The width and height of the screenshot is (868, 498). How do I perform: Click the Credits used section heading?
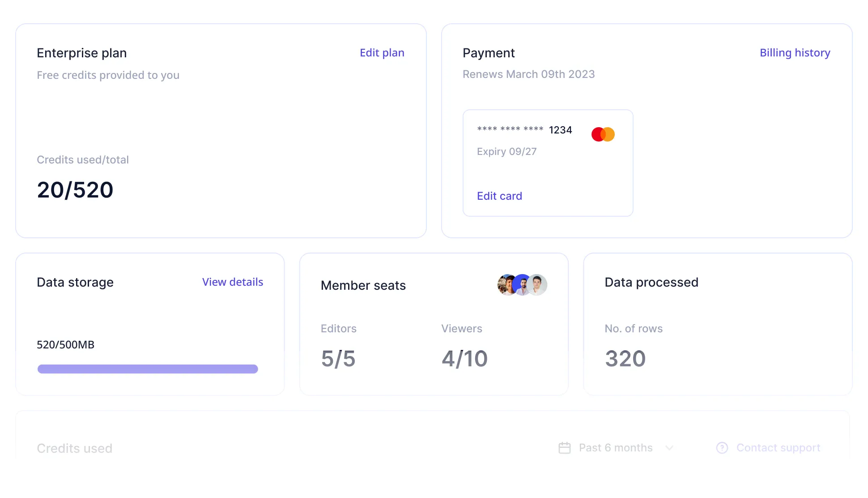pyautogui.click(x=75, y=448)
